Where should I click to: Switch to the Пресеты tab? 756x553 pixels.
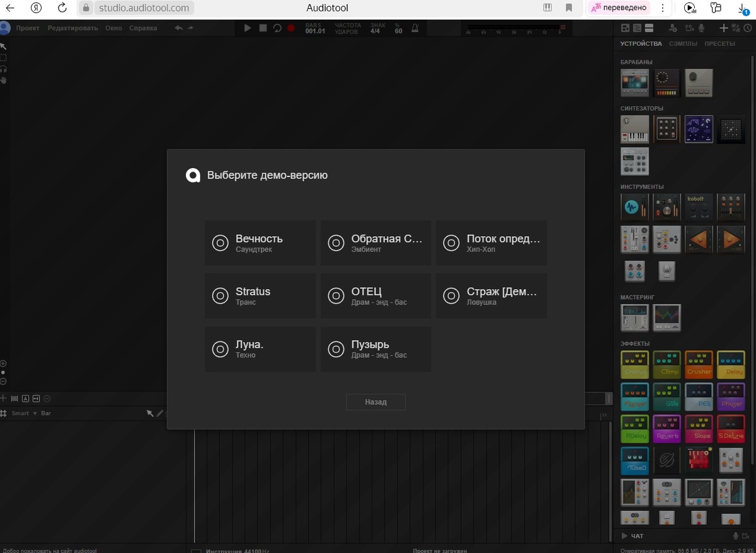[720, 44]
